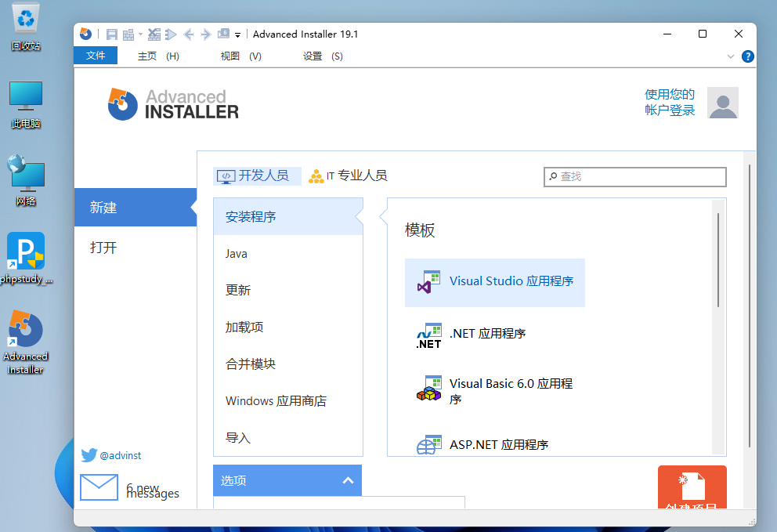
Task: Collapse the ribbon with the chevron
Action: pyautogui.click(x=731, y=56)
